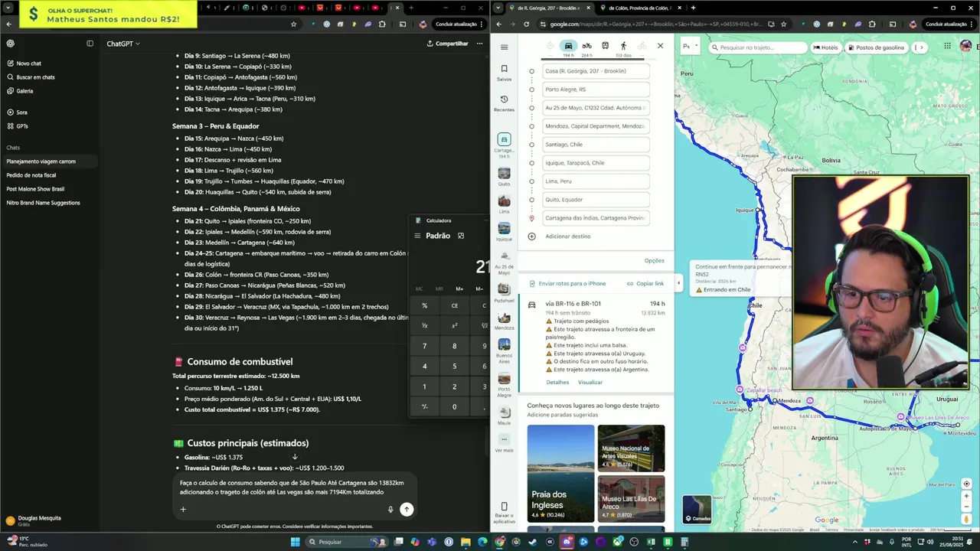Open Museo Las Lilas De Areco card
Screen dimensions: 980x551
pyautogui.click(x=631, y=499)
